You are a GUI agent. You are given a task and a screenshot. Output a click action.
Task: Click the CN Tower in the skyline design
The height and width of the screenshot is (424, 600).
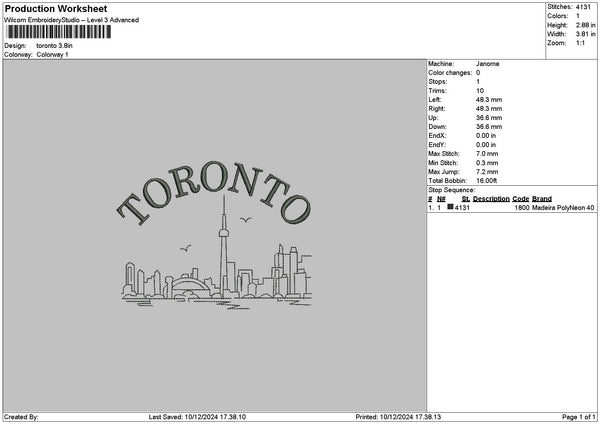click(x=224, y=247)
